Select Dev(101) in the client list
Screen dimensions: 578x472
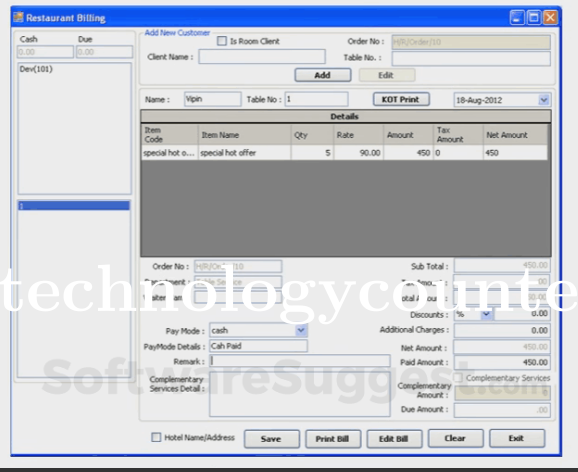pyautogui.click(x=36, y=69)
